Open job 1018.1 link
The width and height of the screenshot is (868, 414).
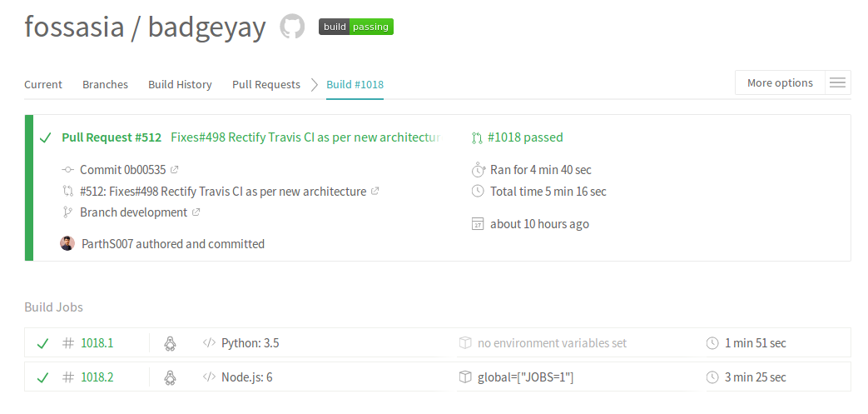97,343
